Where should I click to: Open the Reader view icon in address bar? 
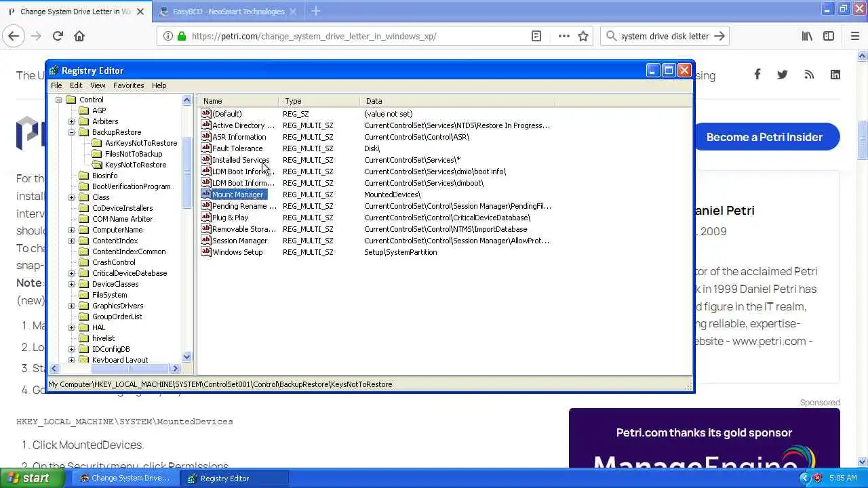click(536, 36)
